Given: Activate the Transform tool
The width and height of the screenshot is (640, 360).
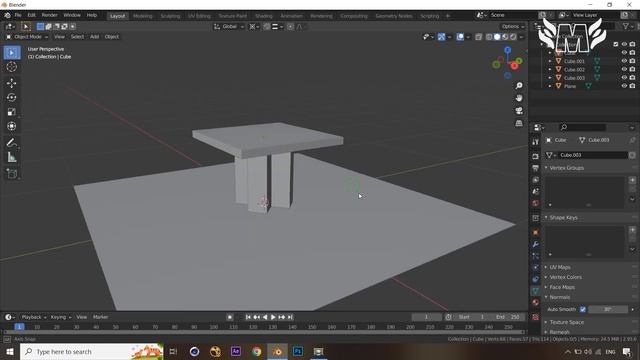Looking at the screenshot, I should pyautogui.click(x=11, y=126).
